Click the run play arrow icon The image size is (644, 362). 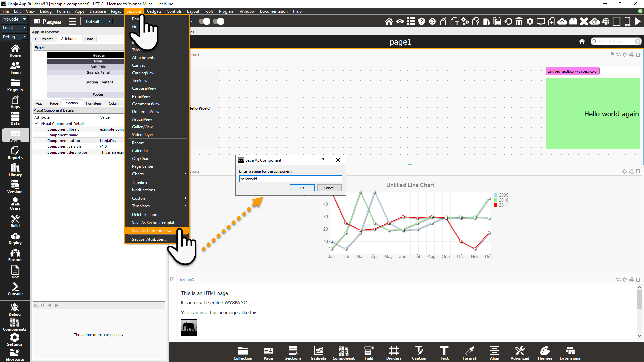coord(638,22)
